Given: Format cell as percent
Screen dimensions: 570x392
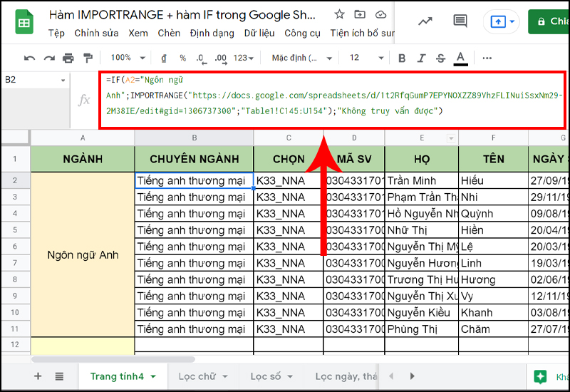Looking at the screenshot, I should [x=183, y=58].
